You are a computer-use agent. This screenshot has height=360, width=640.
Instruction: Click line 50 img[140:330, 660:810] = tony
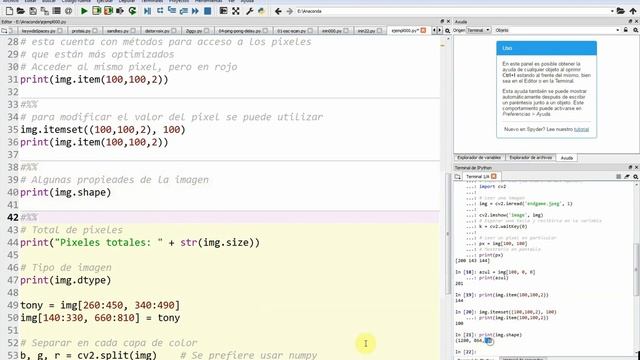click(x=100, y=318)
